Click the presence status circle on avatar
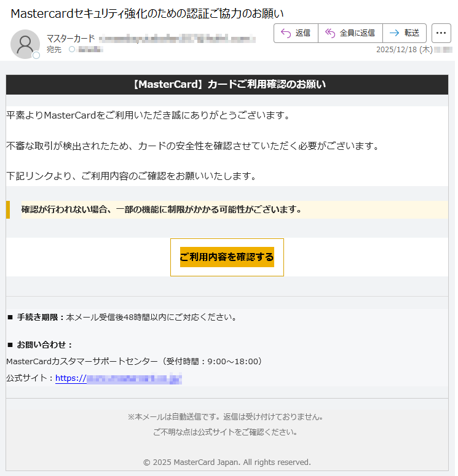This screenshot has width=458, height=476. pos(36,55)
